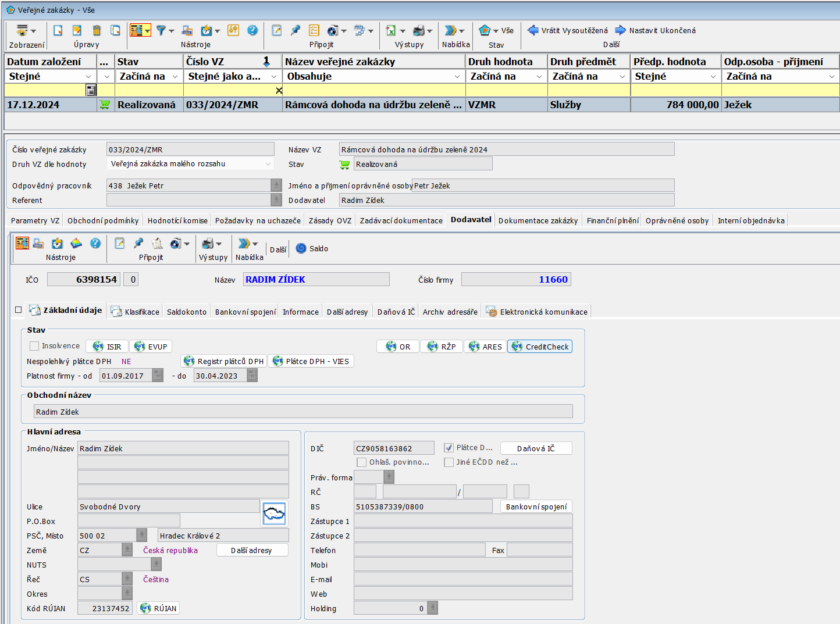This screenshot has width=840, height=624.
Task: Click the ARES lookup button
Action: coord(485,347)
